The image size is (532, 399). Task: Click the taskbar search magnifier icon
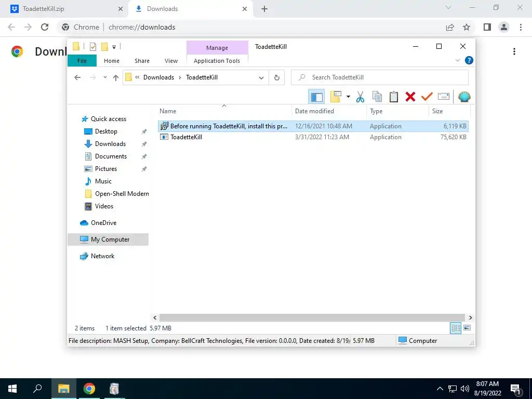coord(37,389)
